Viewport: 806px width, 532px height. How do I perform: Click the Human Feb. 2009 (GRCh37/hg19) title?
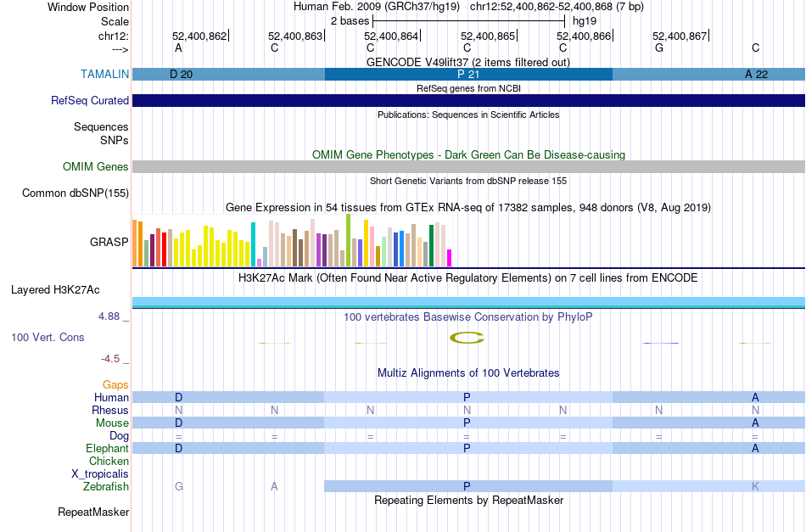pyautogui.click(x=378, y=7)
